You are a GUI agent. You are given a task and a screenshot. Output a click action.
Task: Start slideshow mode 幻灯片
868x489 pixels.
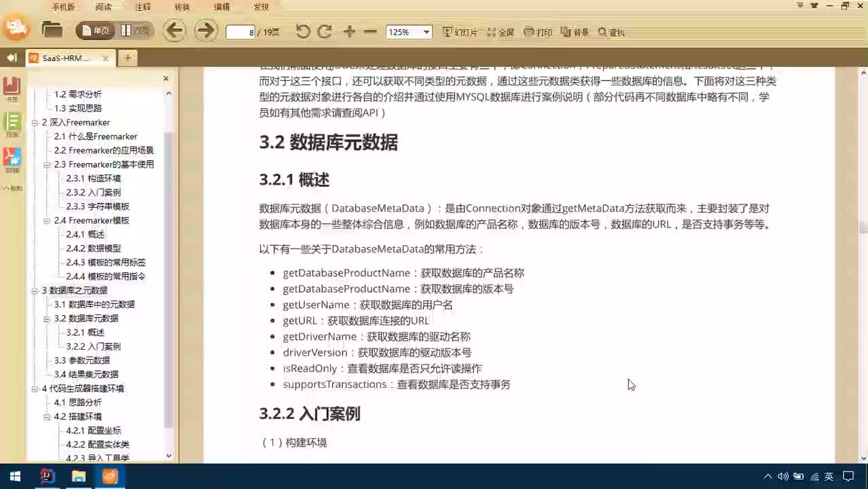point(460,32)
